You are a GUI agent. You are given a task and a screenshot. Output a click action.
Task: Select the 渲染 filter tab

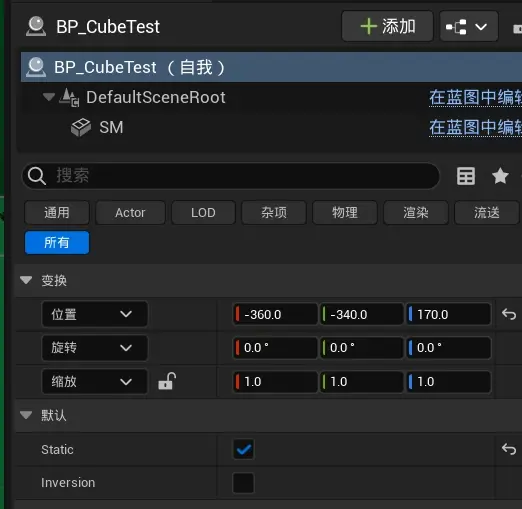(x=416, y=212)
